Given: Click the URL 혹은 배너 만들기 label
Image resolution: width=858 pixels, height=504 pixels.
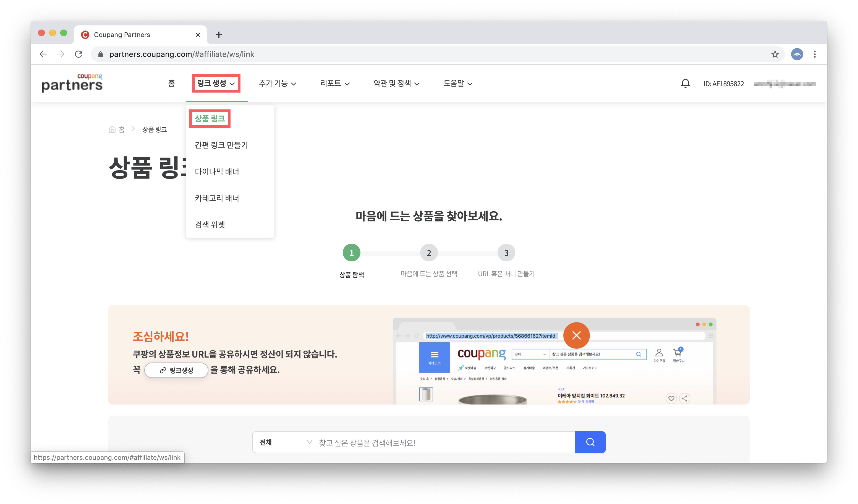Looking at the screenshot, I should [x=506, y=274].
